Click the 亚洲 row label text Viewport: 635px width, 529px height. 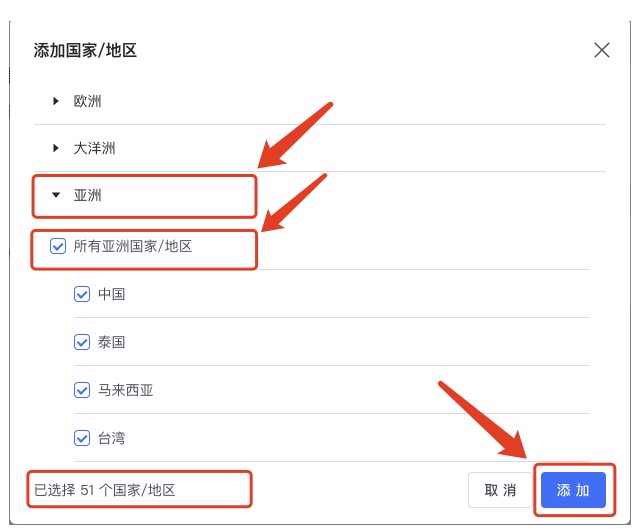87,195
